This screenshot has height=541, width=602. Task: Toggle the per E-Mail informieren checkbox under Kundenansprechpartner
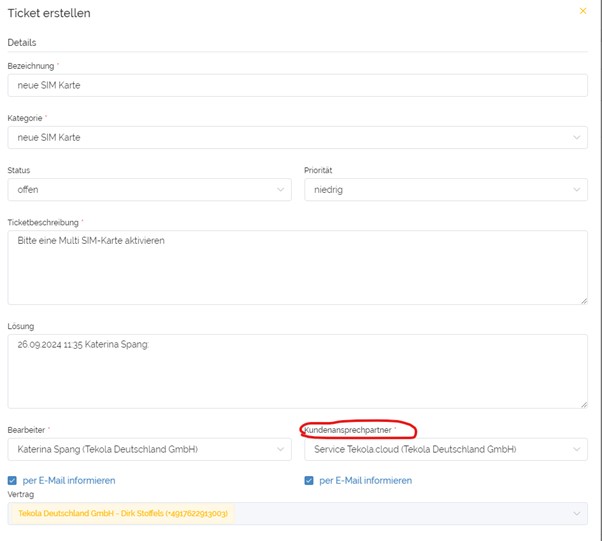(310, 480)
